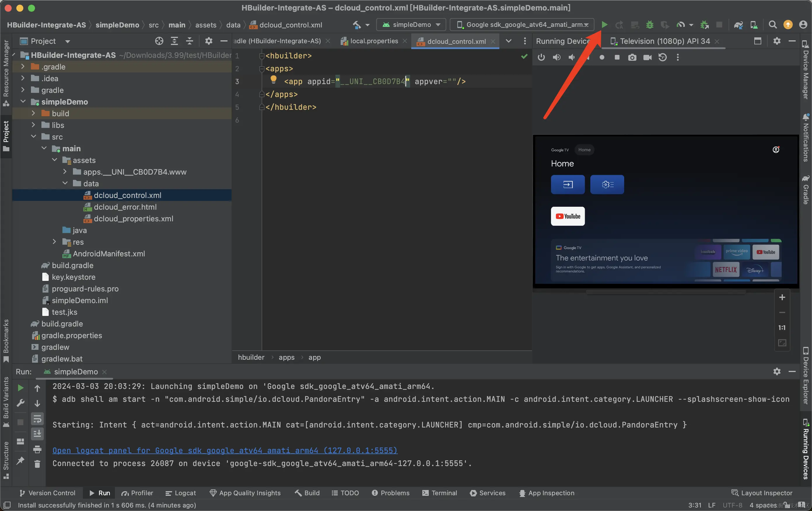Image resolution: width=812 pixels, height=511 pixels.
Task: Open logcat panel link in console
Action: tap(225, 450)
